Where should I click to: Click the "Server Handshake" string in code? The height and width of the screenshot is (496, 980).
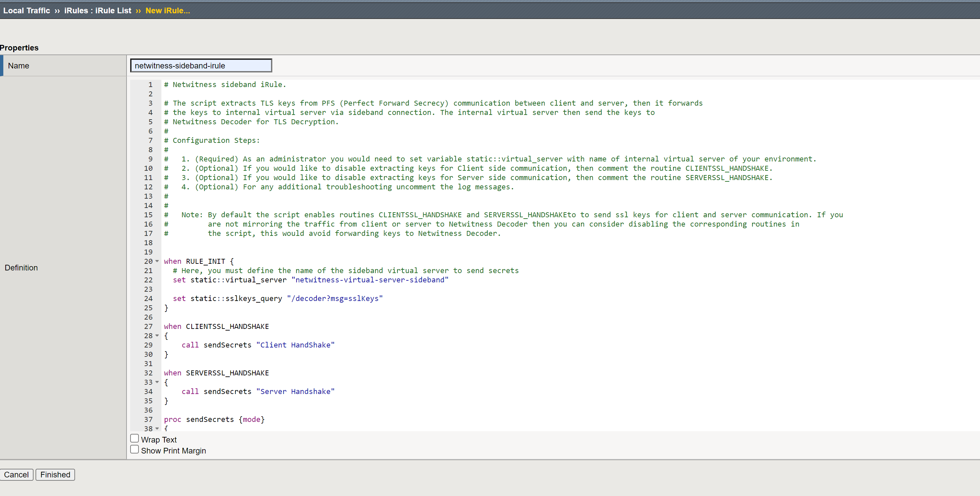pos(295,391)
